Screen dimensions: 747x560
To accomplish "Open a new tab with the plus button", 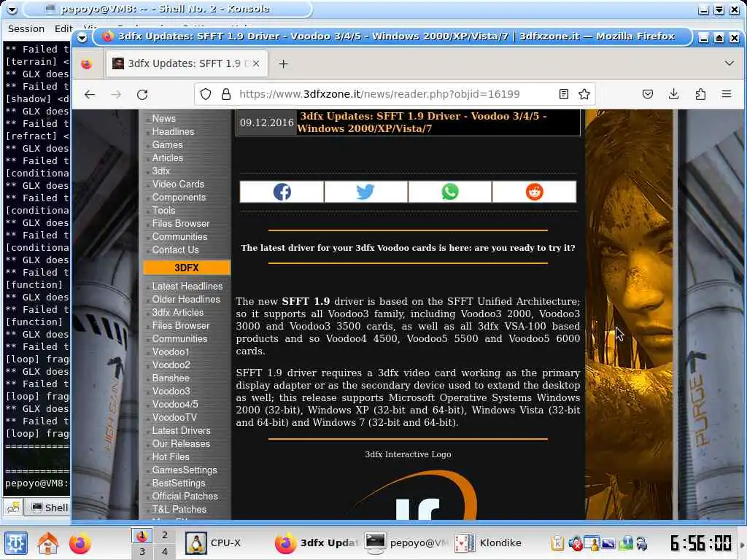I will click(x=284, y=64).
